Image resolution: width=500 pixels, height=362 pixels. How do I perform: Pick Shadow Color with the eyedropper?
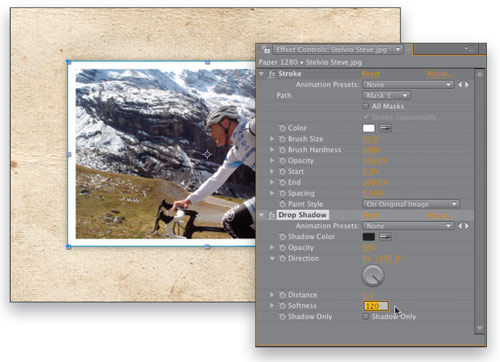385,237
